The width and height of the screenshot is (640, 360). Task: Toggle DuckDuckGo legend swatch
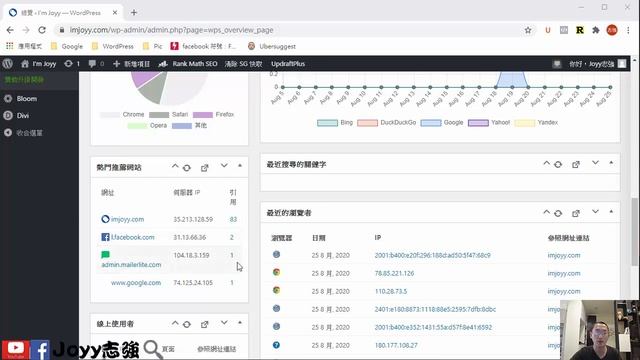[367, 122]
